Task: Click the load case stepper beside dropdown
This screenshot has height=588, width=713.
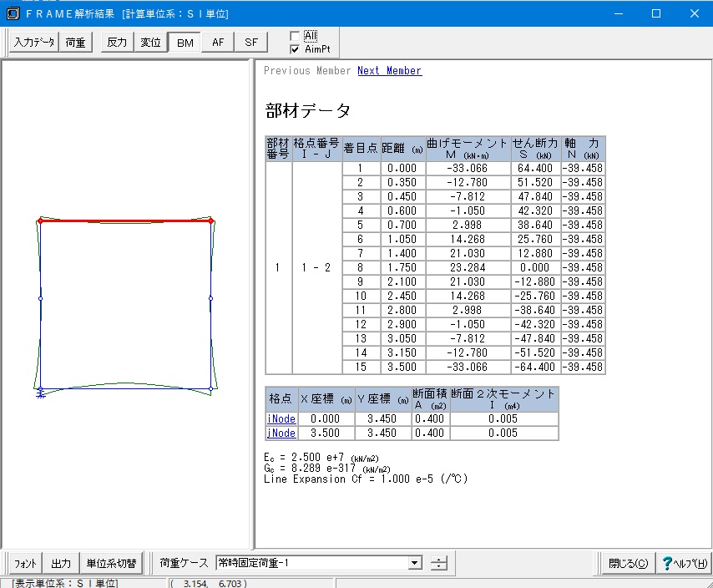Action: point(439,563)
